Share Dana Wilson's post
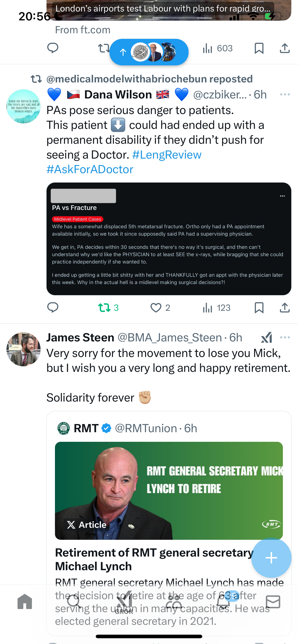The height and width of the screenshot is (644, 298). click(x=285, y=307)
